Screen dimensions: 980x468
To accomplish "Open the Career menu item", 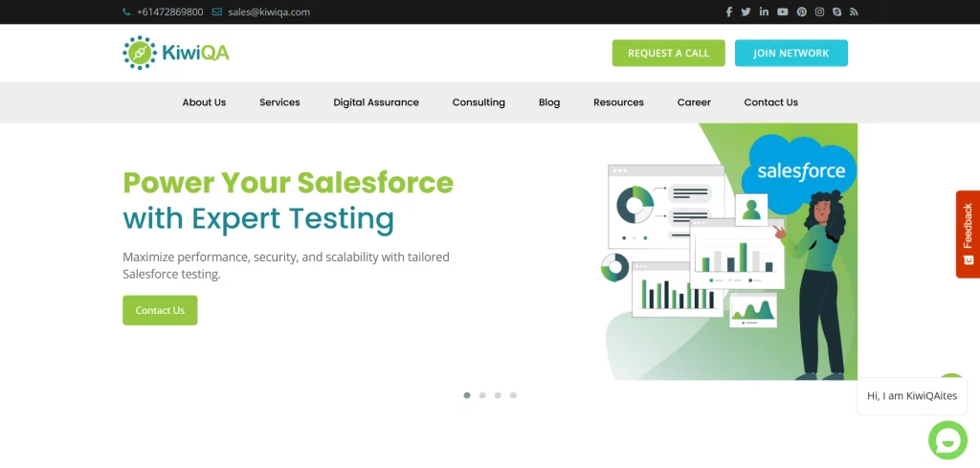I will pos(694,102).
